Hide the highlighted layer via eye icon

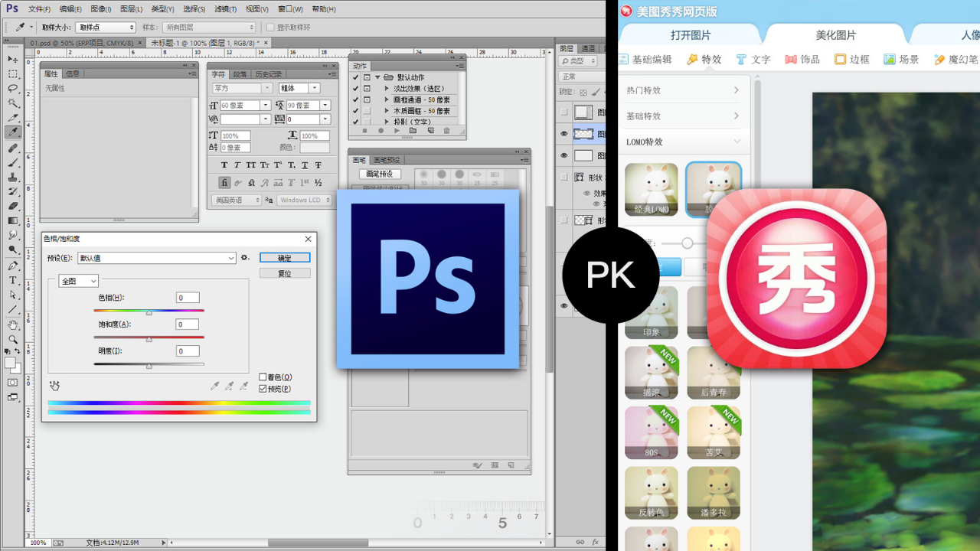coord(564,134)
